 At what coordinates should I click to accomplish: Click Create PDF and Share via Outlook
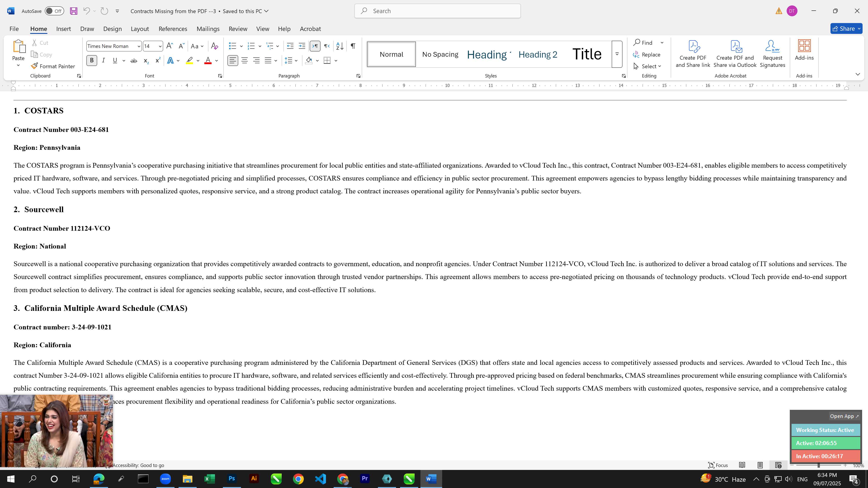coord(735,54)
